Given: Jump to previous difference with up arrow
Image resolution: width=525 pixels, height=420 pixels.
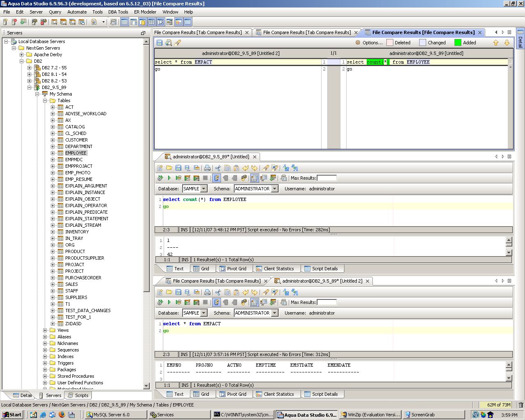Looking at the screenshot, I should pyautogui.click(x=496, y=43).
